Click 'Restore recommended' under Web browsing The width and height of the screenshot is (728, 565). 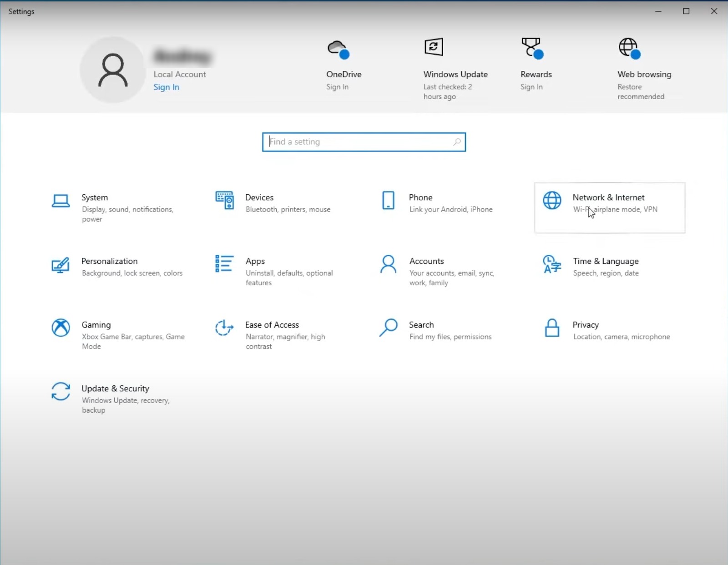click(641, 91)
